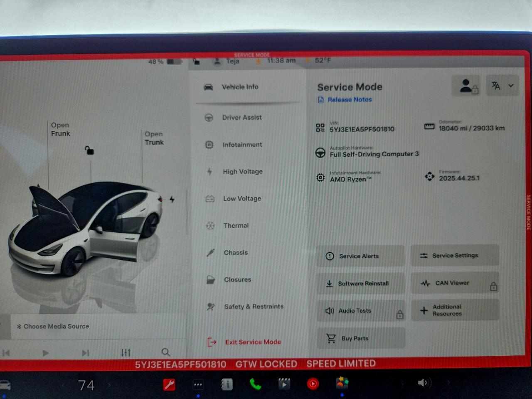The image size is (532, 399).
Task: Open the CAN Viewer
Action: (455, 283)
